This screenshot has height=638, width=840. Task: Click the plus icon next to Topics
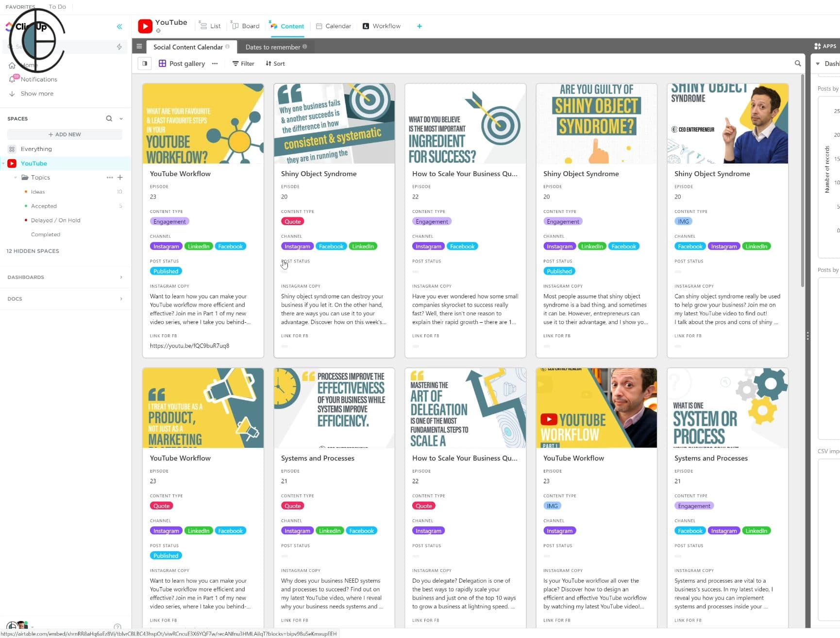120,178
